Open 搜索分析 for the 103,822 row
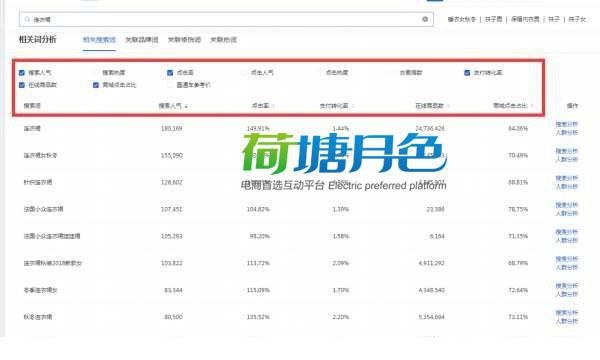This screenshot has height=360, width=600. pos(567,259)
